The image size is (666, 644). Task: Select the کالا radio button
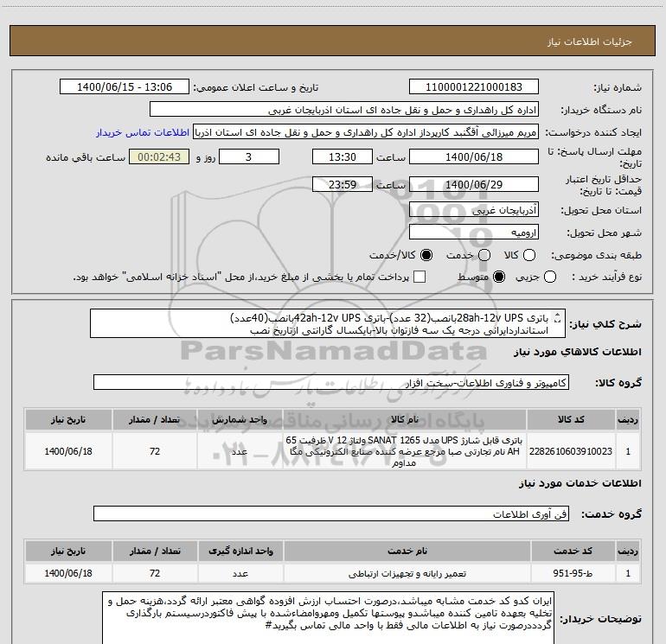pos(529,255)
